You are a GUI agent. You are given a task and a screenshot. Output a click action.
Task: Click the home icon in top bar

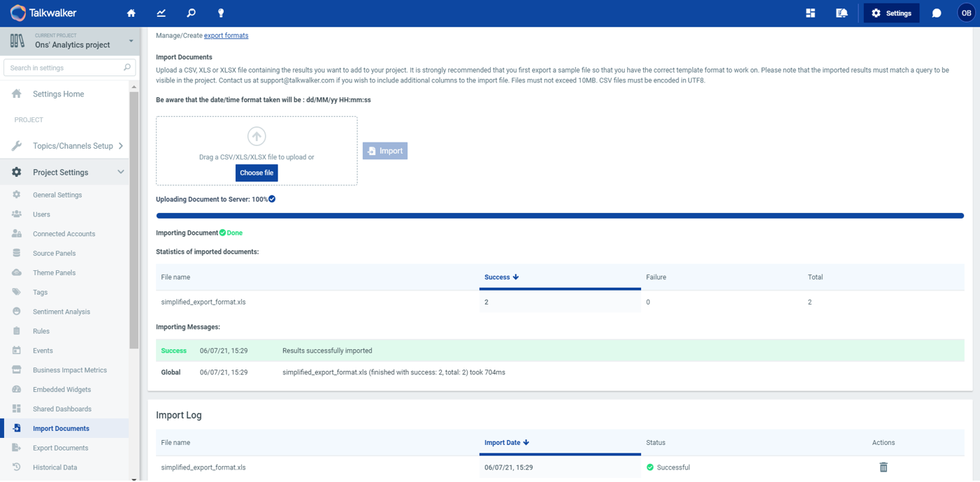pos(131,13)
